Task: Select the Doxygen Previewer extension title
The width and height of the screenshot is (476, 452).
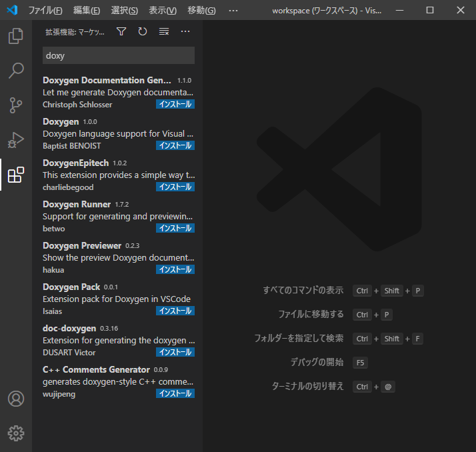Action: 82,245
